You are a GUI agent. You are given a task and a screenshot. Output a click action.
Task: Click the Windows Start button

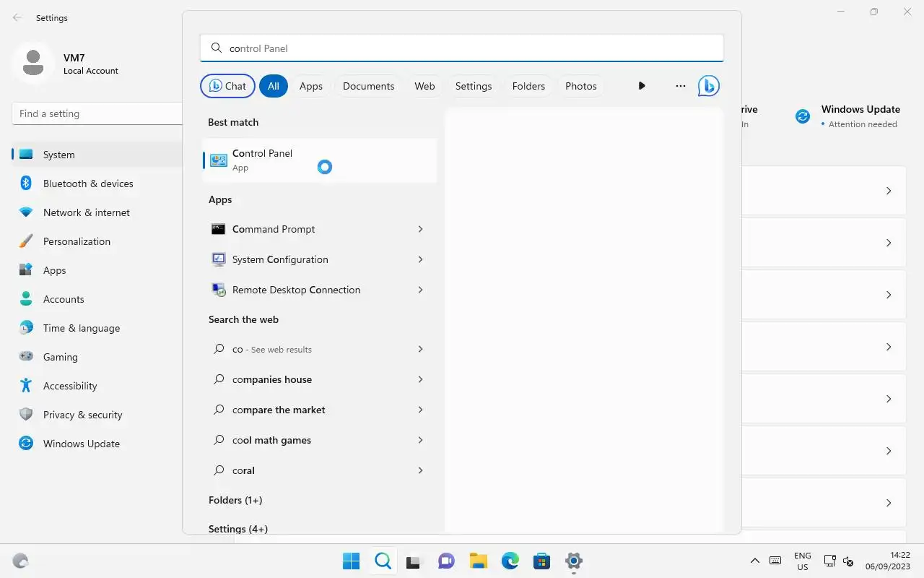352,561
